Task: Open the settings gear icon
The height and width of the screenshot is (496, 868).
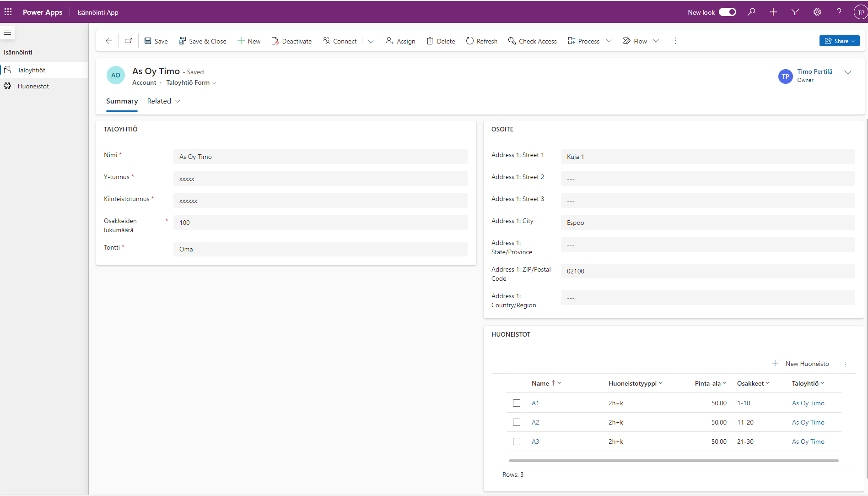Action: [x=817, y=12]
